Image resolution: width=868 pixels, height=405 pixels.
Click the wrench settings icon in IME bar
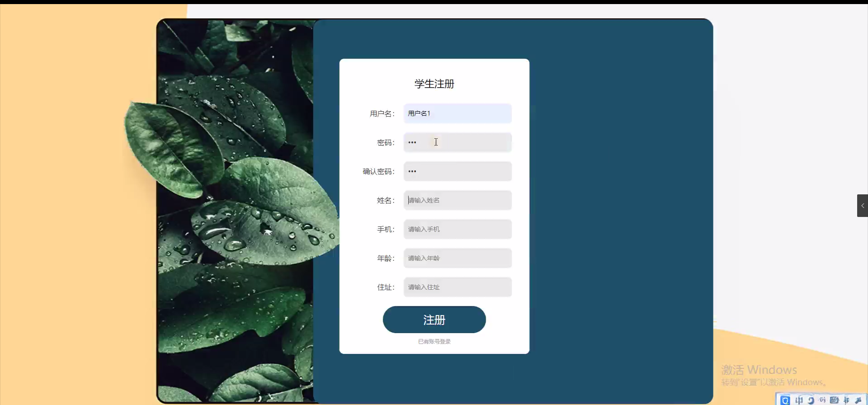[x=858, y=400]
